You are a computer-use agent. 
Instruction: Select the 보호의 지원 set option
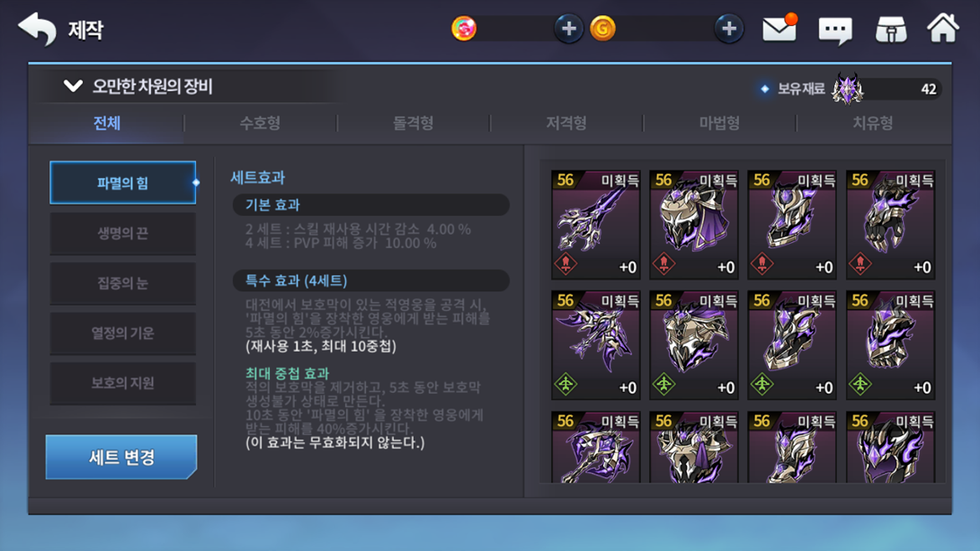(x=122, y=383)
